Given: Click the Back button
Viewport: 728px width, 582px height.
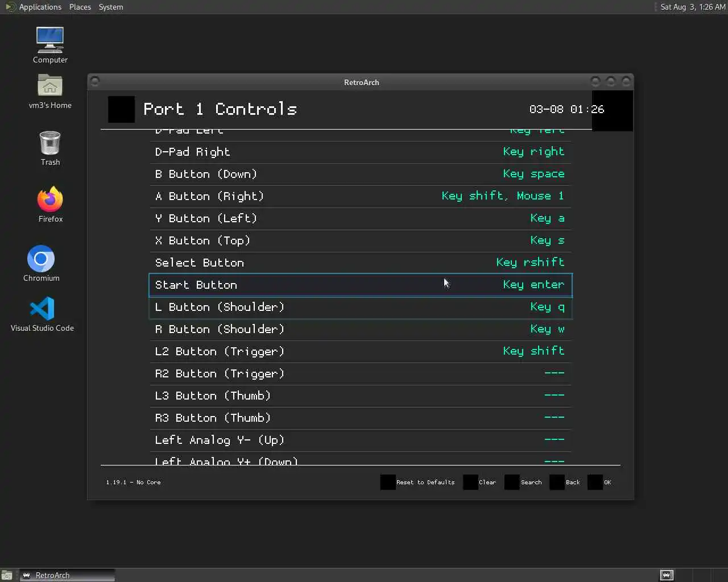Looking at the screenshot, I should [565, 482].
